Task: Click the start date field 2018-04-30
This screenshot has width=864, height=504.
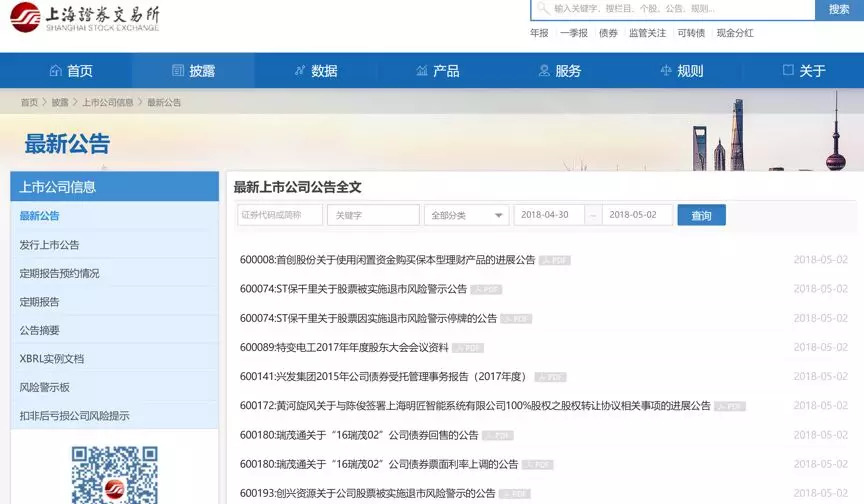Action: pyautogui.click(x=549, y=215)
